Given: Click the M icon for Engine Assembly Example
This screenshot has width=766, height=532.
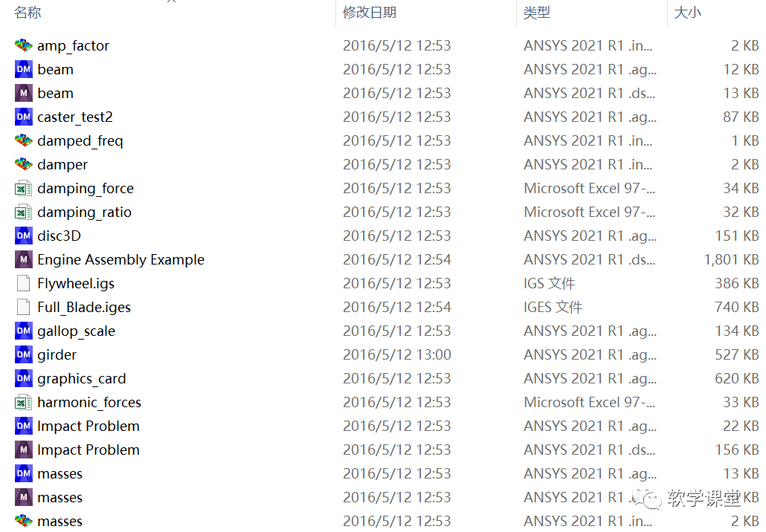Looking at the screenshot, I should 24,259.
